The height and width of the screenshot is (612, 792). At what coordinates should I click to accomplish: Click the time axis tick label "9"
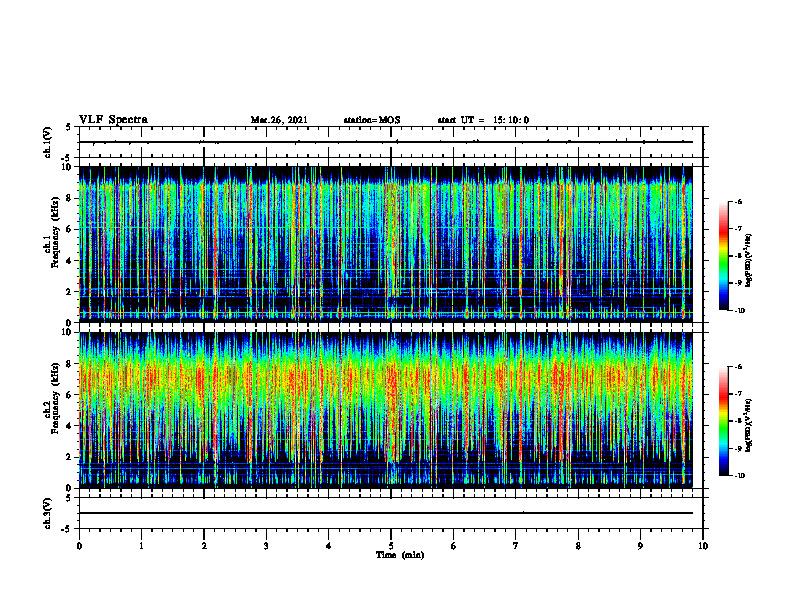pyautogui.click(x=640, y=546)
